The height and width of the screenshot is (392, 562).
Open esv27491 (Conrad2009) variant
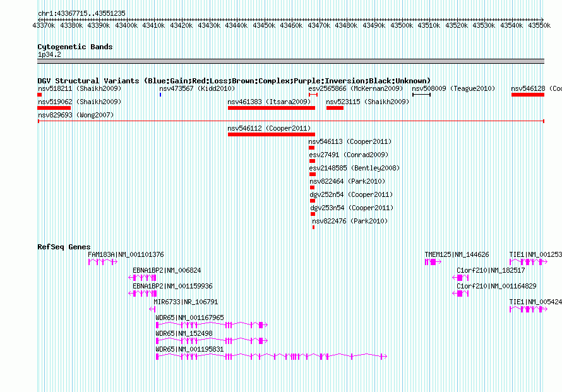pos(349,155)
